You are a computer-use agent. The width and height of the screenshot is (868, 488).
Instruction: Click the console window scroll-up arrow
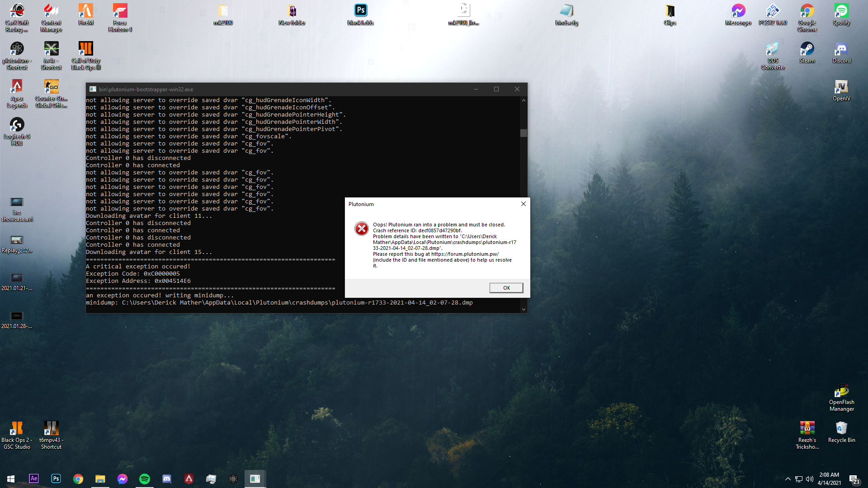(524, 100)
